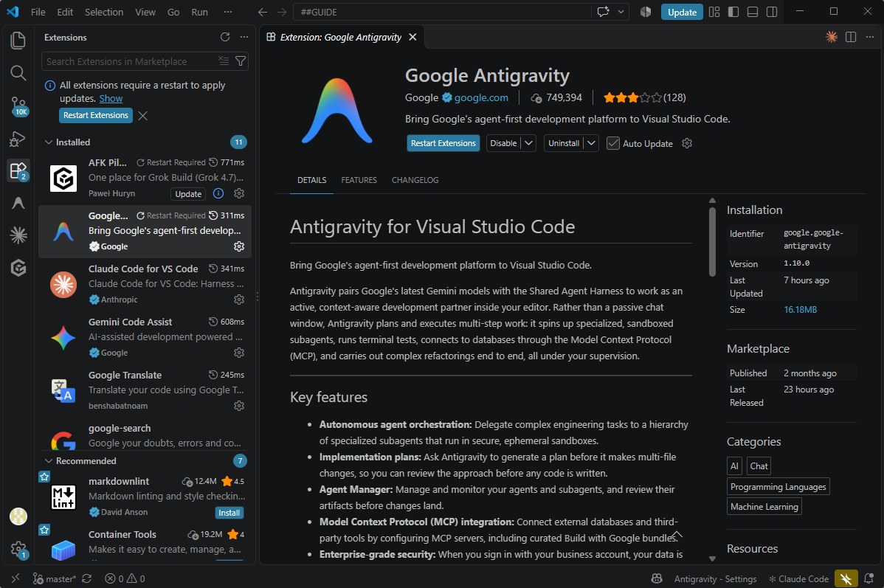
Task: Open editor more actions menu
Action: [870, 37]
